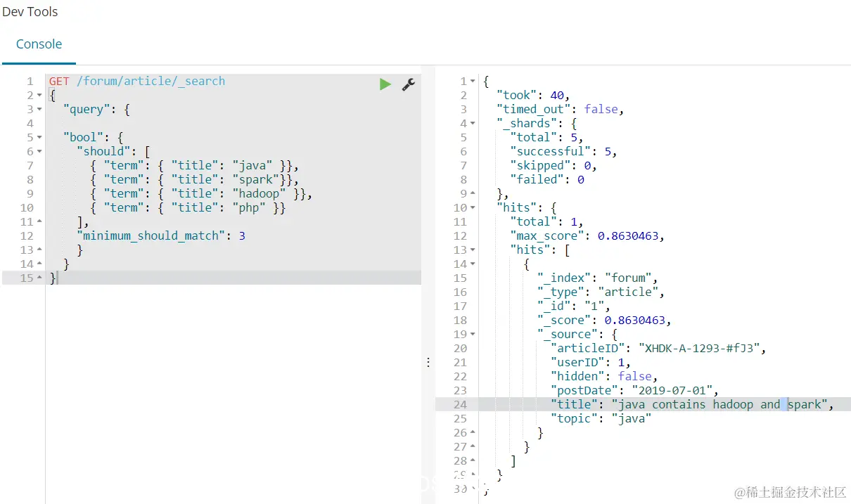Click the "_type": "article" line
This screenshot has width=851, height=504.
pyautogui.click(x=601, y=292)
